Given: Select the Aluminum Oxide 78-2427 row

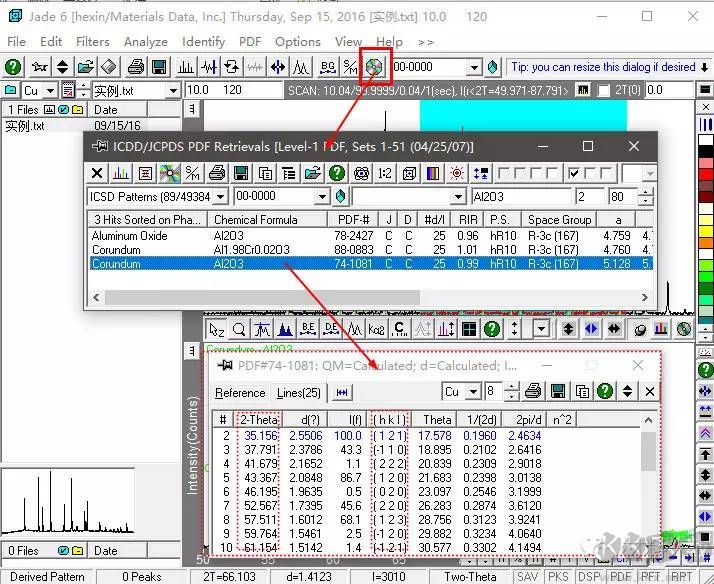Looking at the screenshot, I should coord(371,236).
